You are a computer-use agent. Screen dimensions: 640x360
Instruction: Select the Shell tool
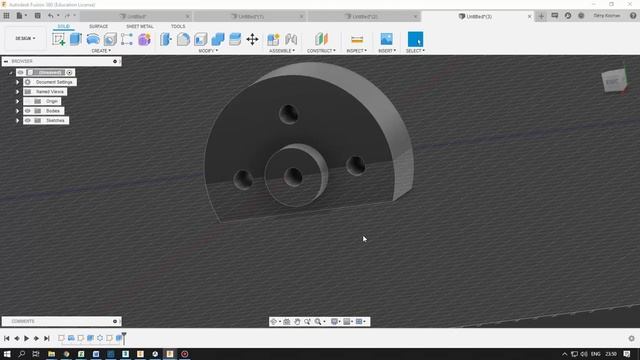[201, 39]
